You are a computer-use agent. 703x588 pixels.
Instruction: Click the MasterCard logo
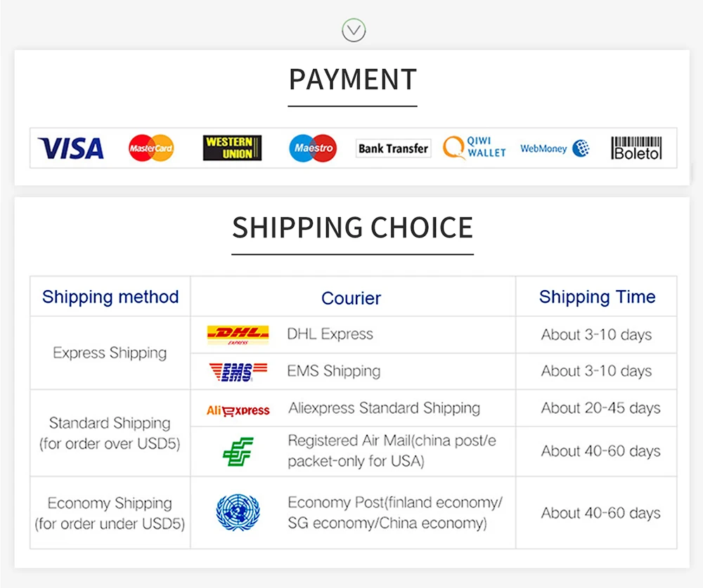151,148
